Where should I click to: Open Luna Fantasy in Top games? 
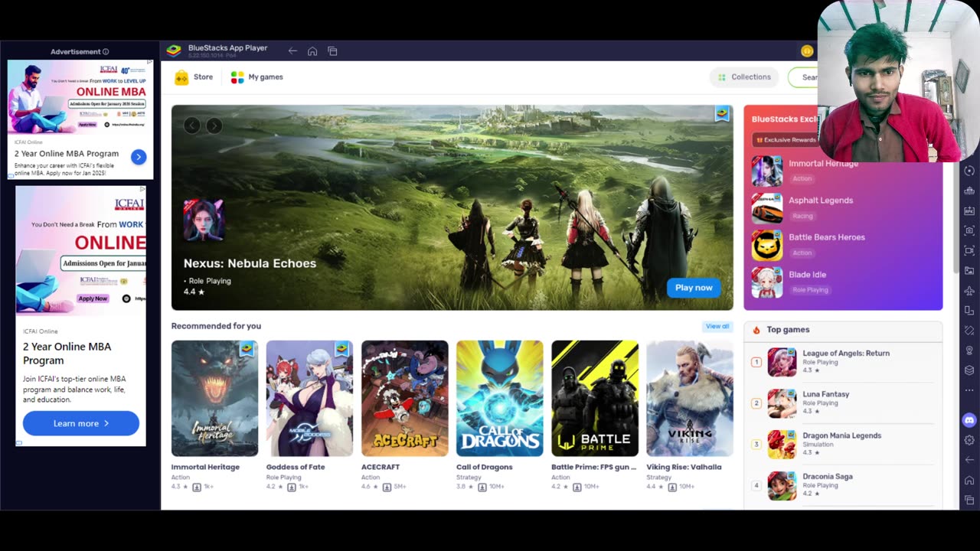click(842, 403)
